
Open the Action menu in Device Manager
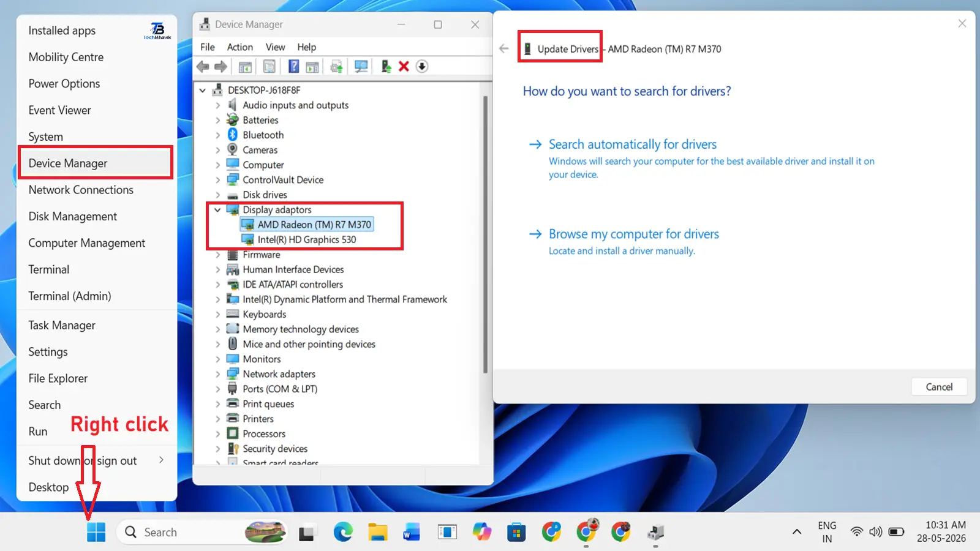coord(239,47)
